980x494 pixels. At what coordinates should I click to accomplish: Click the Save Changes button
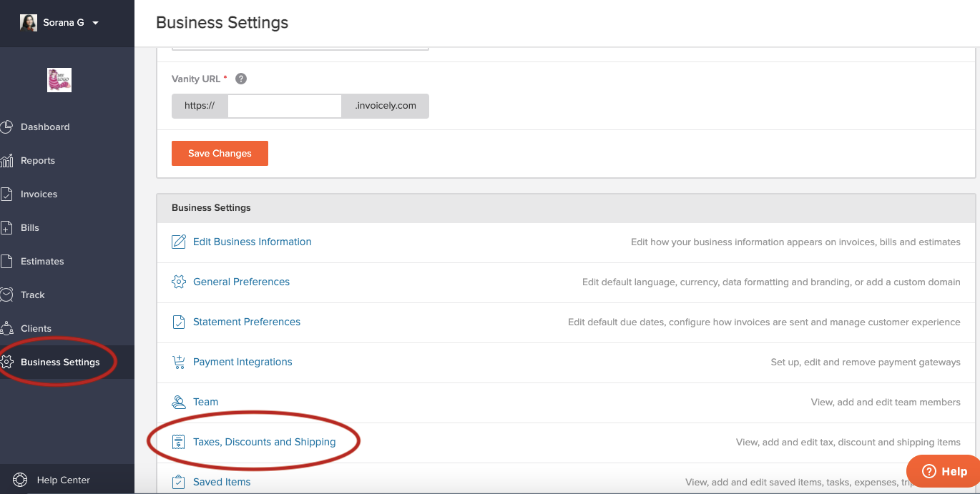point(220,153)
